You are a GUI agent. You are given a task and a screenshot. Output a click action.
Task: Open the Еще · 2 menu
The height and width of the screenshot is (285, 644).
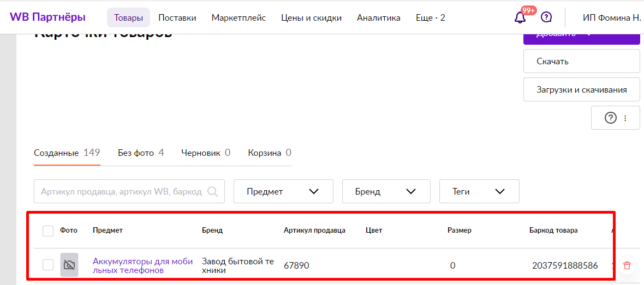tap(430, 17)
